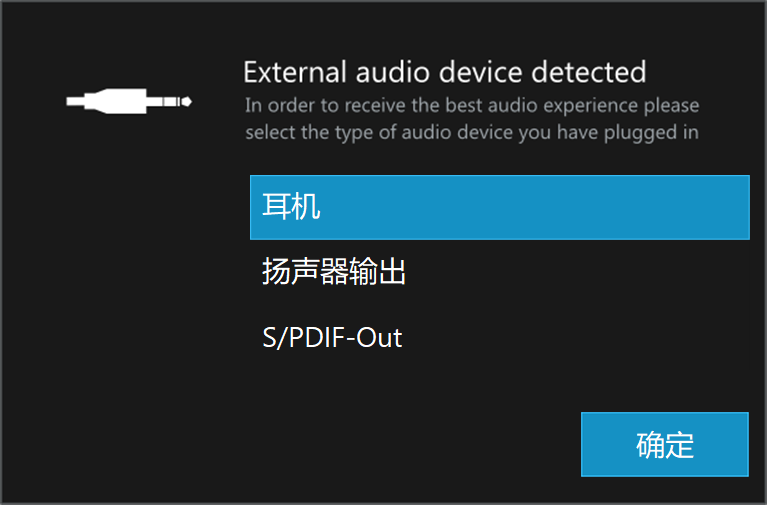Pick the highlighted blue 耳机 list row
This screenshot has height=505, width=767.
(499, 207)
